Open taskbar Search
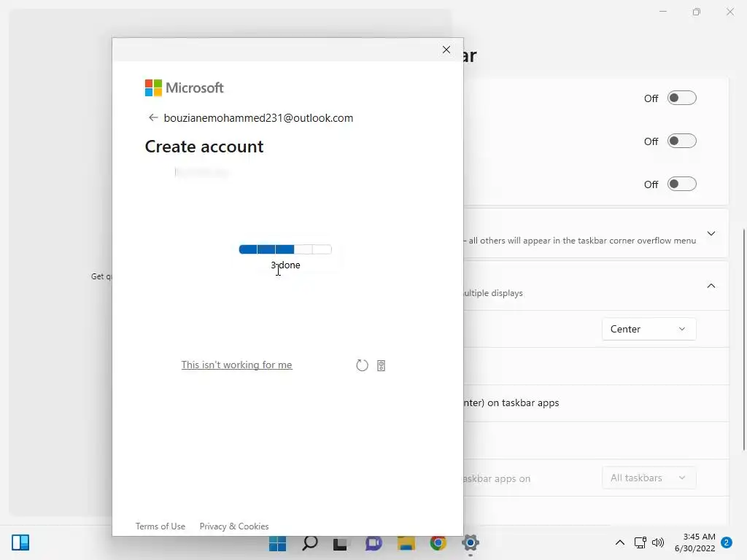This screenshot has width=747, height=560. 310,542
